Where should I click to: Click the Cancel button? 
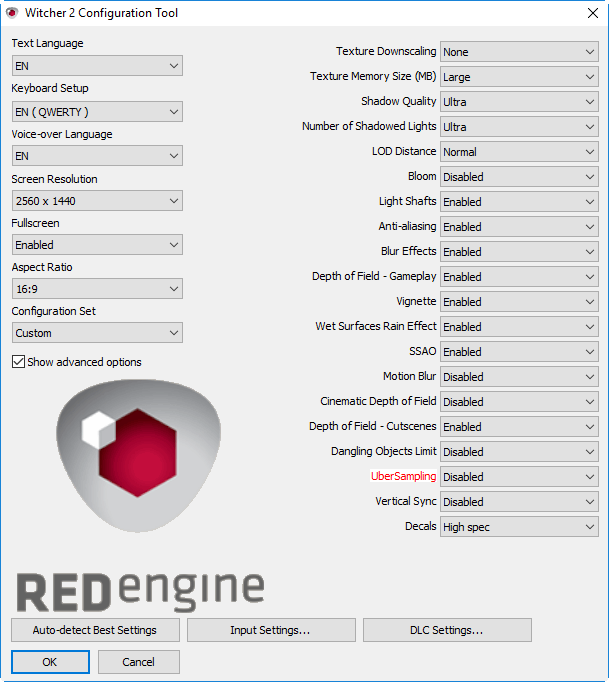(x=139, y=662)
